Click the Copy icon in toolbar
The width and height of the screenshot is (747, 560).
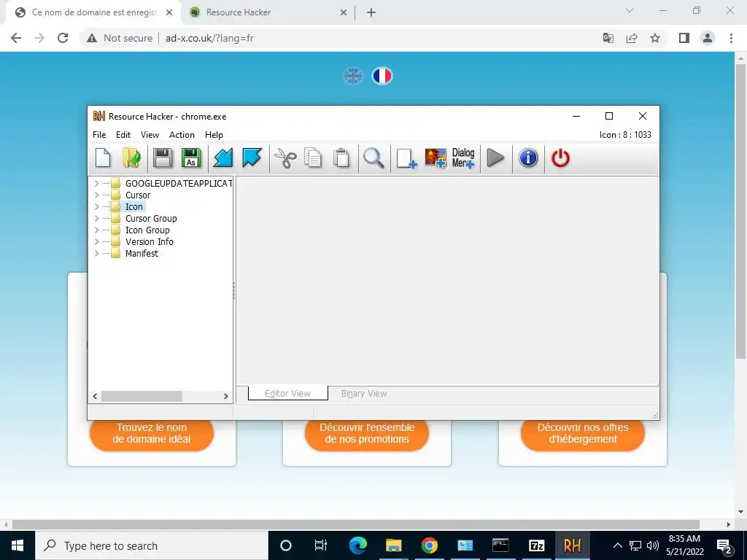point(313,158)
